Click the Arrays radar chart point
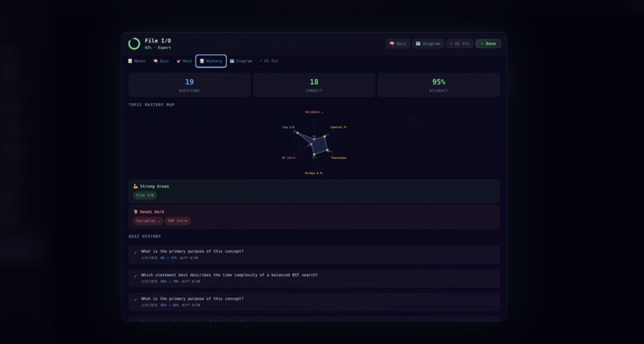 [314, 154]
